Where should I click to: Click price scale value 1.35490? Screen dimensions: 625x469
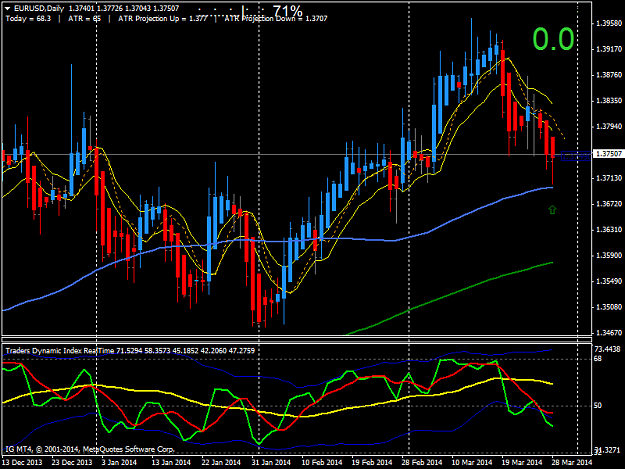tap(609, 281)
